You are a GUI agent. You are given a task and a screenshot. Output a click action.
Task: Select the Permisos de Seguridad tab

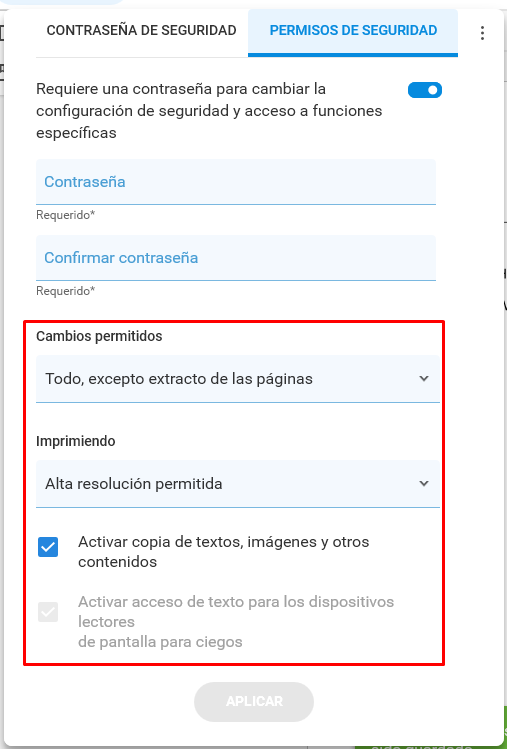click(x=353, y=31)
